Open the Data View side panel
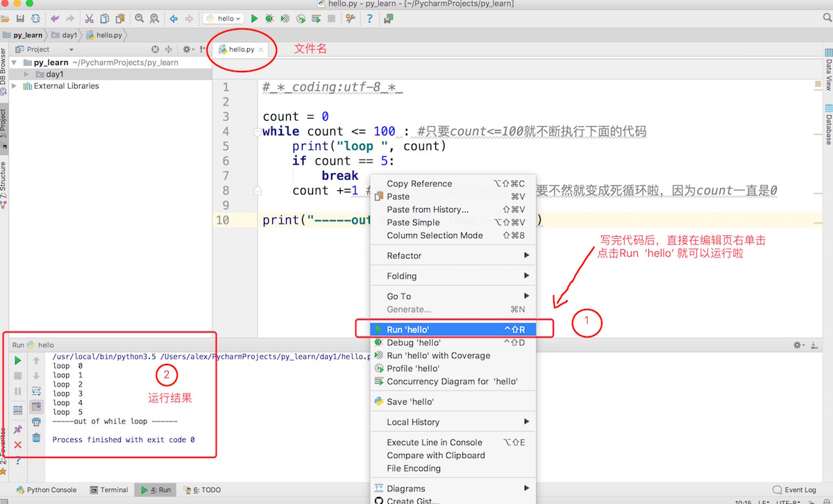The image size is (833, 504). click(828, 69)
